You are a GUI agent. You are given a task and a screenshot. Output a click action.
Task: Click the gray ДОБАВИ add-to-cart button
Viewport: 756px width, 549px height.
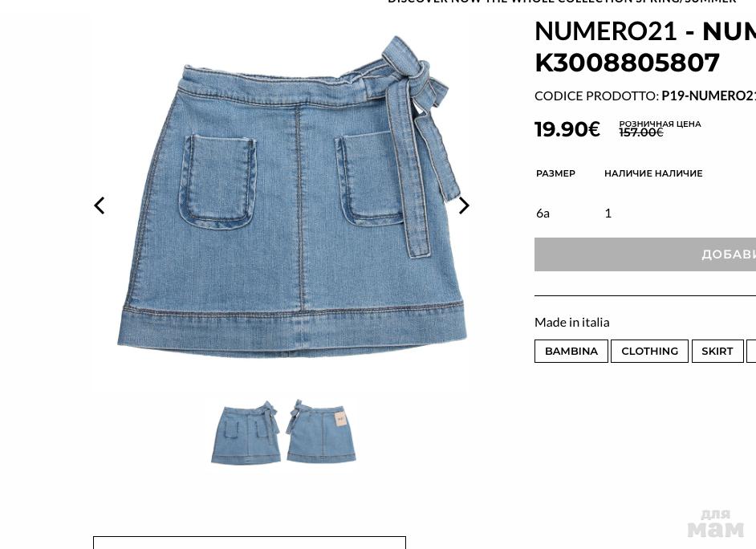click(x=645, y=254)
